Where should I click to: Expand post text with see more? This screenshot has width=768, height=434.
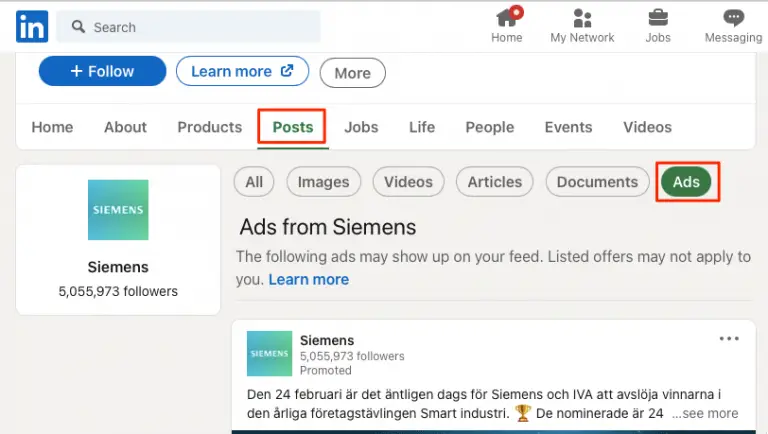tap(705, 413)
